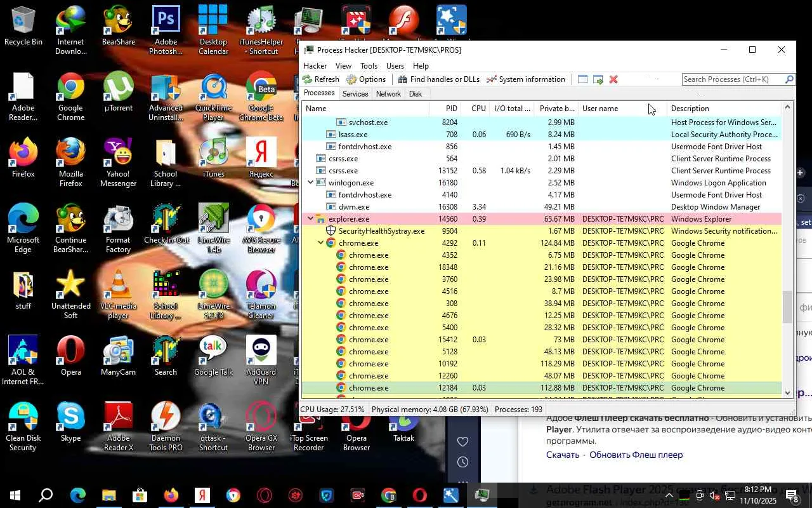Open the notification center in the taskbar
Screen dimensions: 812x508
click(x=792, y=495)
